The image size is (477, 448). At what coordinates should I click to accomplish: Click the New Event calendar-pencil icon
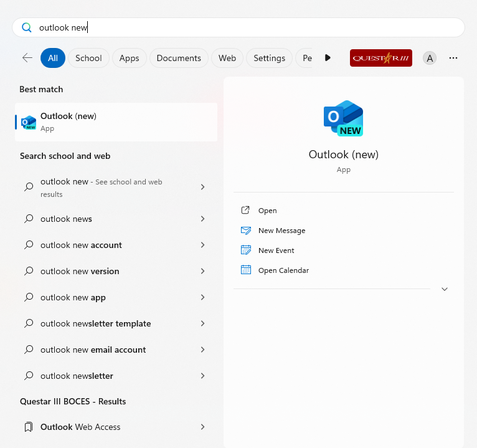click(x=246, y=250)
